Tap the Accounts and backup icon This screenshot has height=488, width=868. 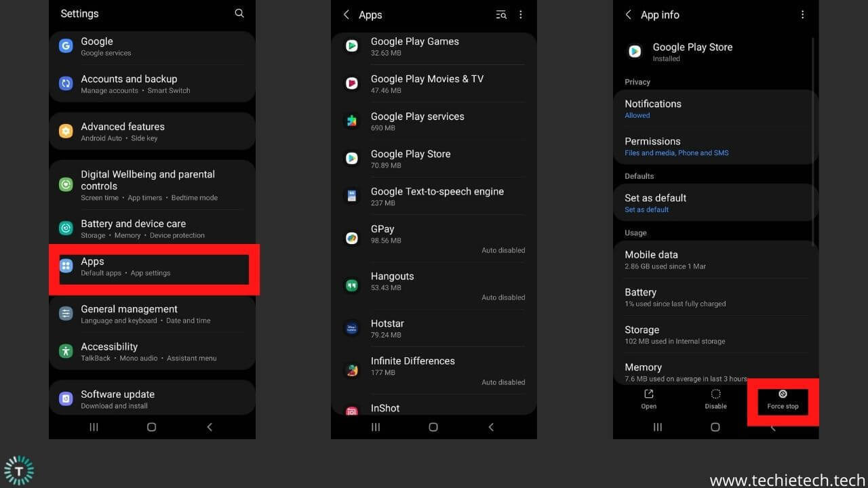pos(66,83)
